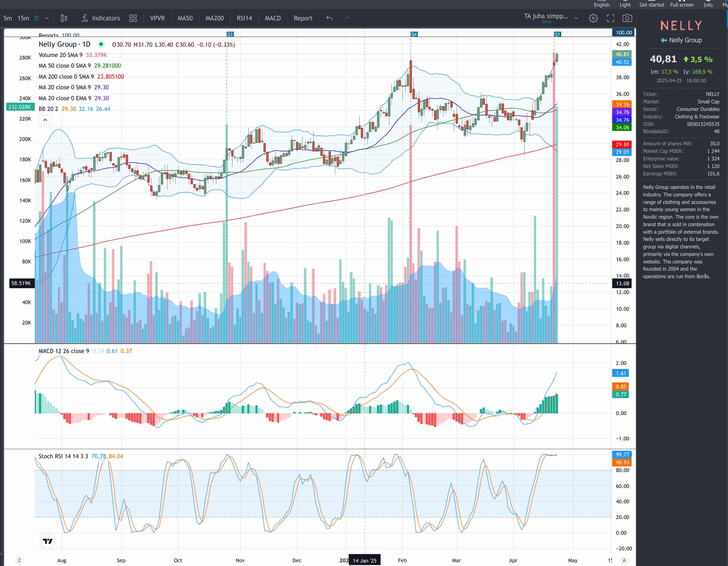
Task: Open the TA juha layout dropdown
Action: (x=576, y=18)
